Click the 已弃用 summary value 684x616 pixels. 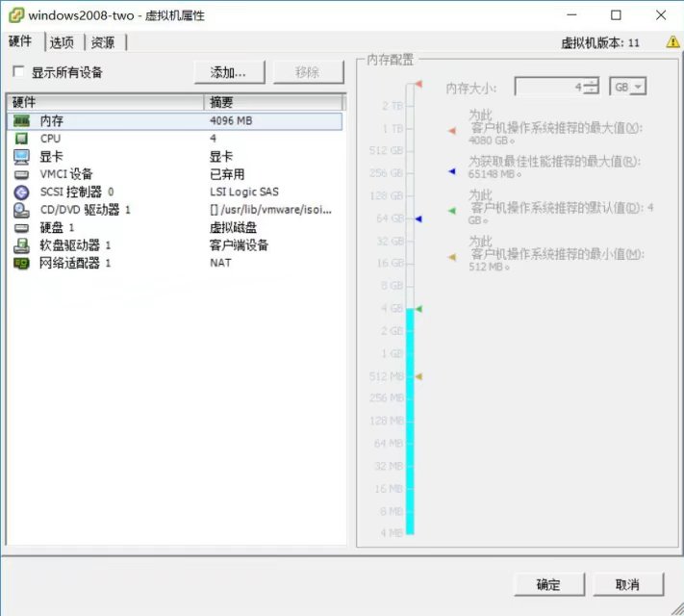click(x=227, y=174)
